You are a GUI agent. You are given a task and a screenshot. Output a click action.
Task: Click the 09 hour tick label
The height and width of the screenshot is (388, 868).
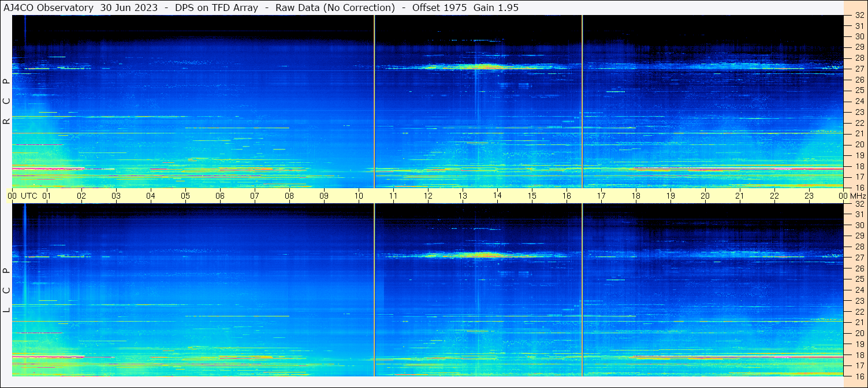324,196
